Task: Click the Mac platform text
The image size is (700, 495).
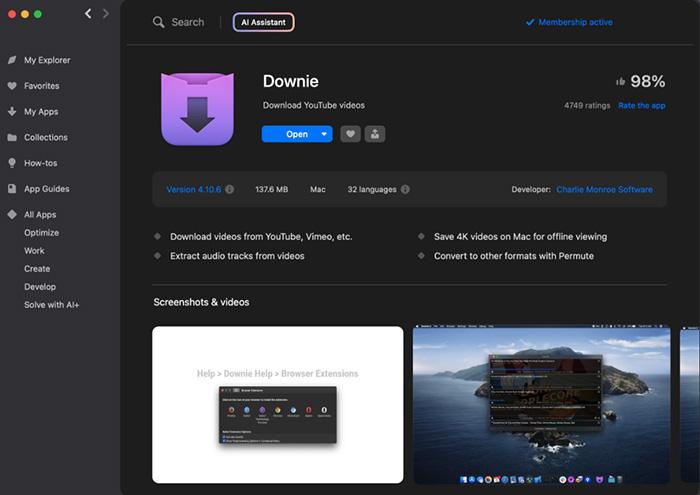Action: (x=318, y=189)
